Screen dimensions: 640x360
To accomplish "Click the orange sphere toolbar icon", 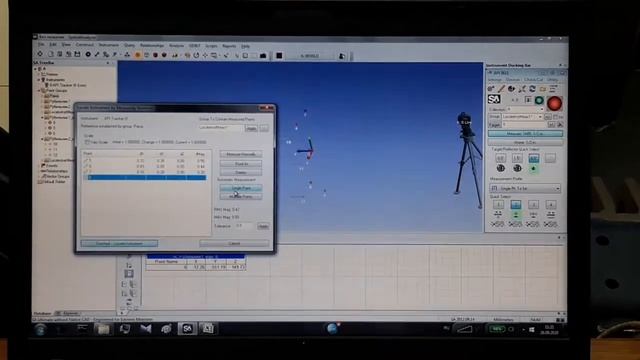I will [x=138, y=55].
